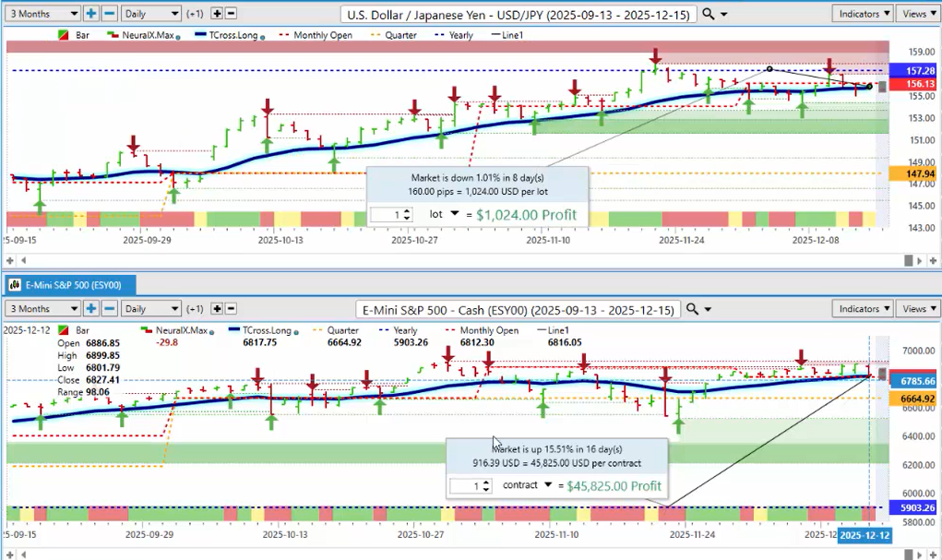The height and width of the screenshot is (560, 942).
Task: Open the Daily interval dropdown on E-Mini chart
Action: (x=150, y=308)
